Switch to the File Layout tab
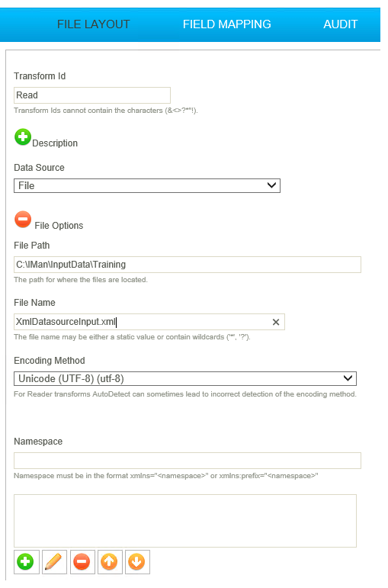388x588 pixels. pyautogui.click(x=93, y=24)
